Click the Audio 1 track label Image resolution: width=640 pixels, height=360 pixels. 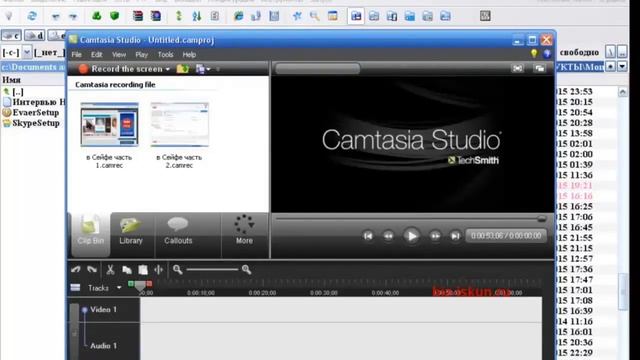pyautogui.click(x=103, y=346)
